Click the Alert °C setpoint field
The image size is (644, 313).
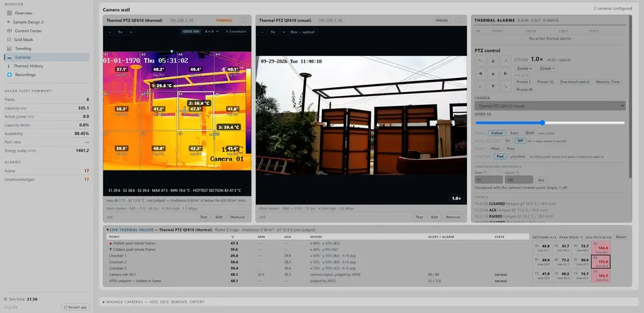(489, 180)
